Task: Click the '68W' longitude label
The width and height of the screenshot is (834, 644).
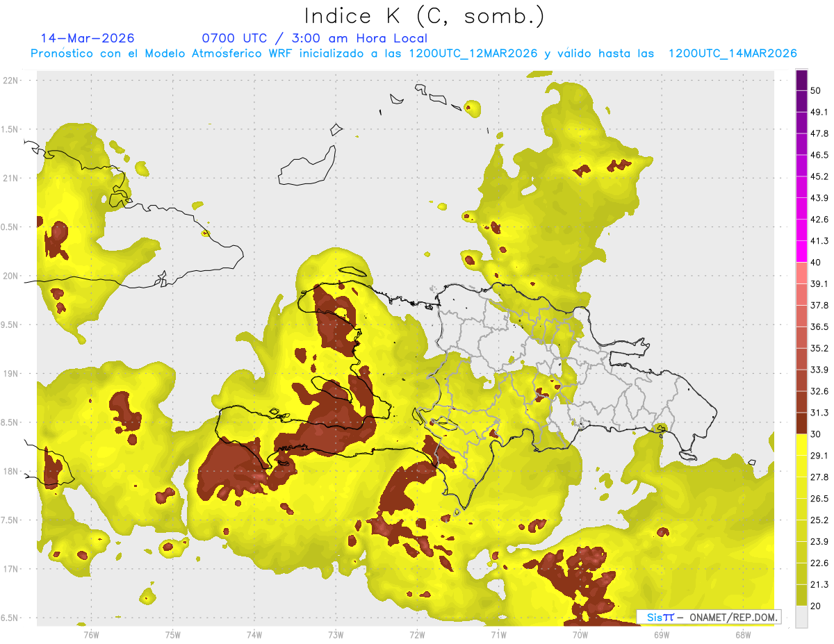Action: [x=743, y=634]
